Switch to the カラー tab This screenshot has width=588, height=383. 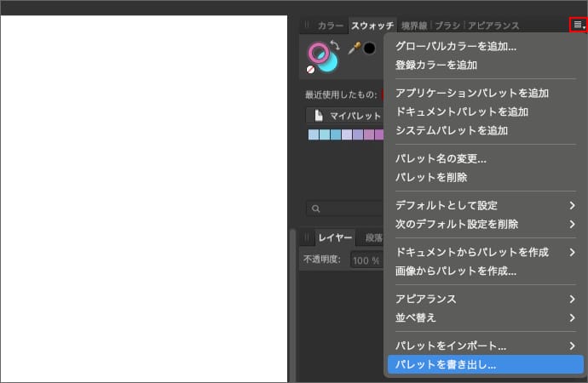331,26
